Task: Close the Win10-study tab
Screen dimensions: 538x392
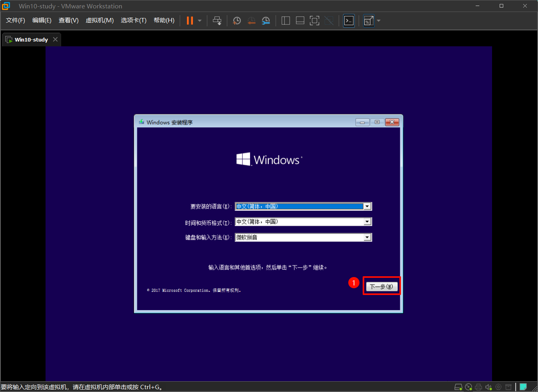Action: pos(56,40)
